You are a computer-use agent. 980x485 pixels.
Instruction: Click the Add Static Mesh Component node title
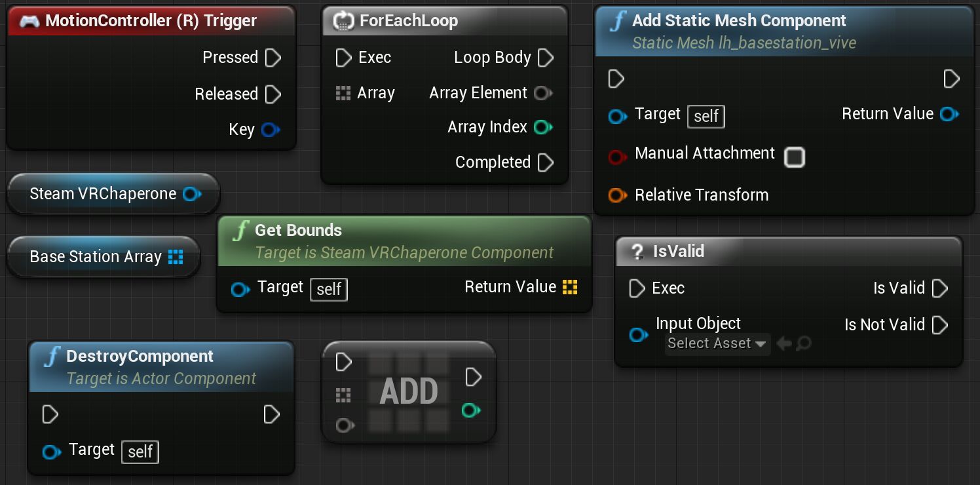pos(739,21)
